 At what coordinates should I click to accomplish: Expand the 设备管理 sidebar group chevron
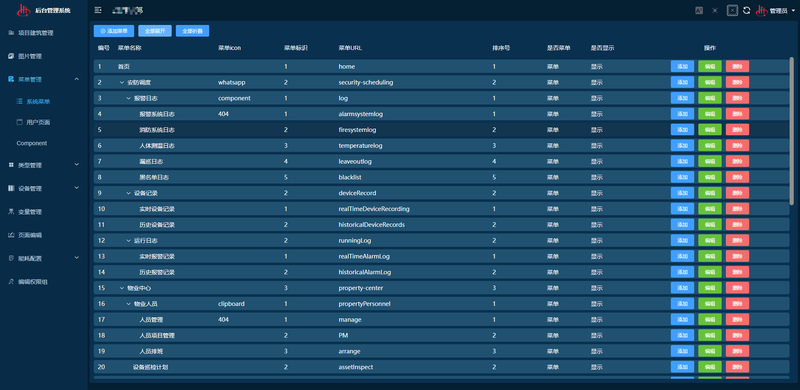pyautogui.click(x=77, y=187)
